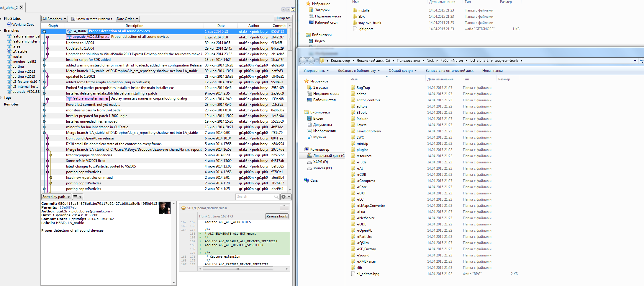
Task: Open the Date Order dropdown
Action: pyautogui.click(x=127, y=19)
